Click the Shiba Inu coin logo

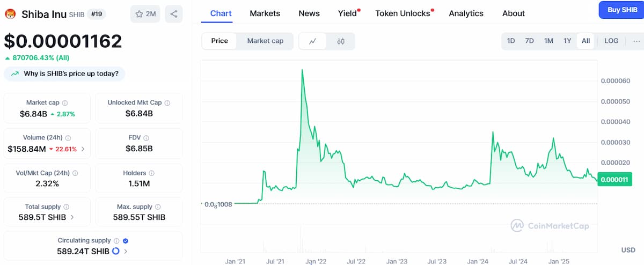pos(10,14)
